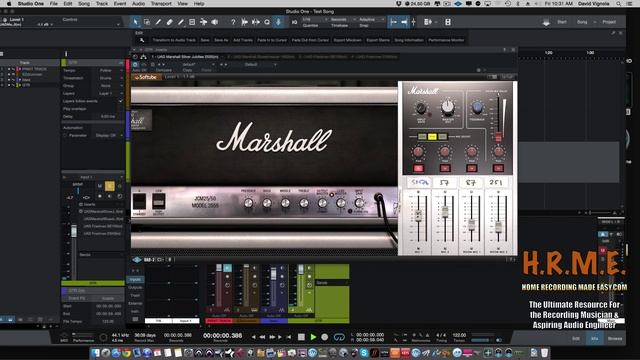This screenshot has width=640, height=360.
Task: Adjust Mic 1 fader in Marshall mixer
Action: [418, 215]
